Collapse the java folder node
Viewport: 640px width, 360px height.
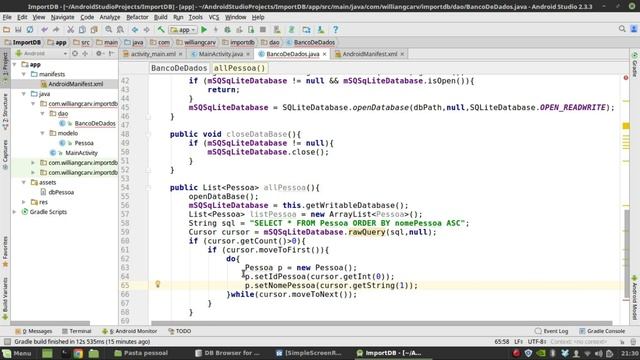point(24,93)
